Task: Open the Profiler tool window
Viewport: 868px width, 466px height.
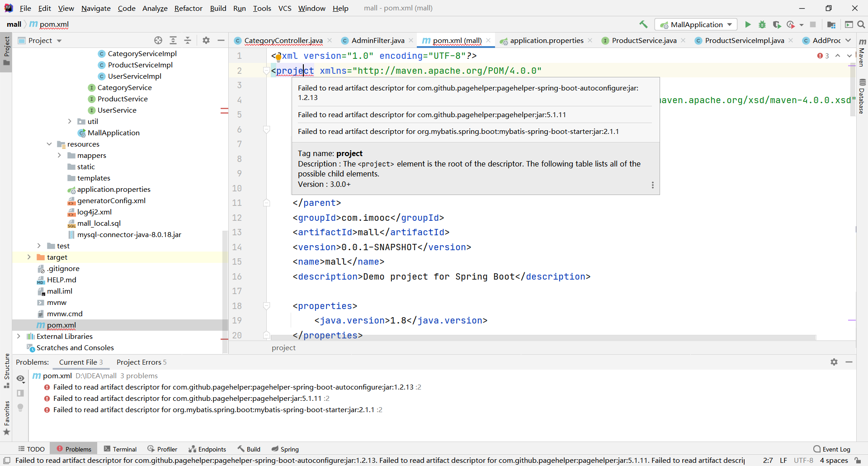Action: click(162, 449)
